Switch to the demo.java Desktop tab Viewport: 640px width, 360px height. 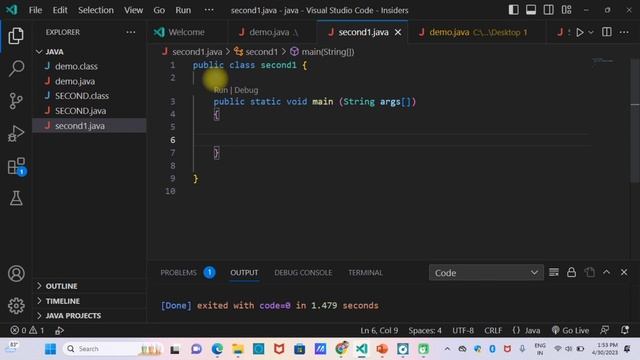(476, 32)
